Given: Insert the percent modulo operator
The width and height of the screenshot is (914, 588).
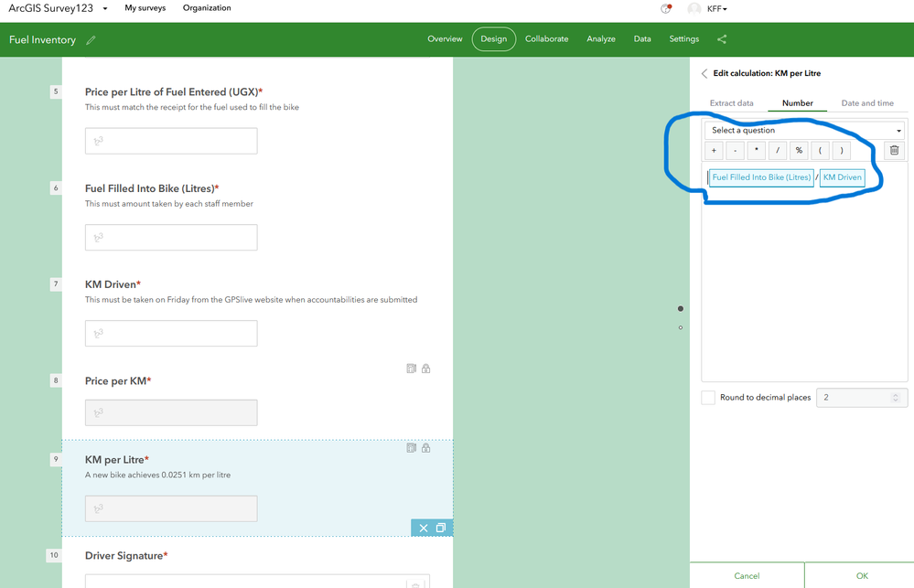Looking at the screenshot, I should tap(799, 150).
